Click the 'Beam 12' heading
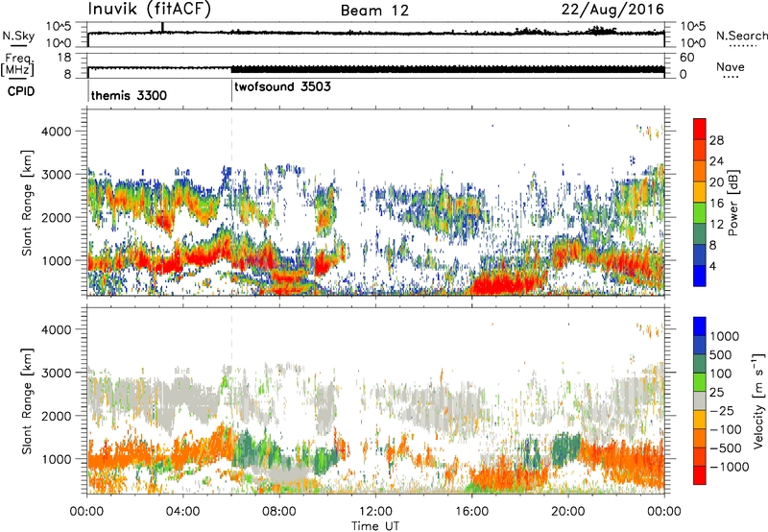 pos(374,11)
